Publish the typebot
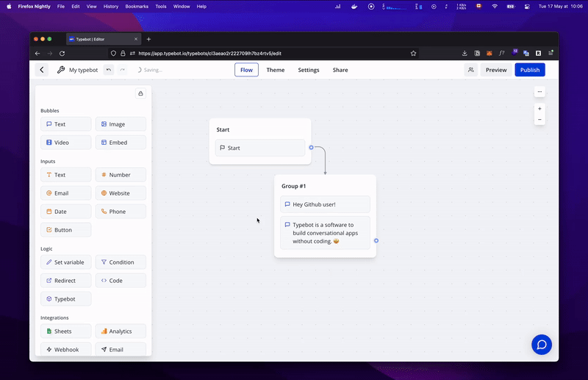 coord(529,70)
